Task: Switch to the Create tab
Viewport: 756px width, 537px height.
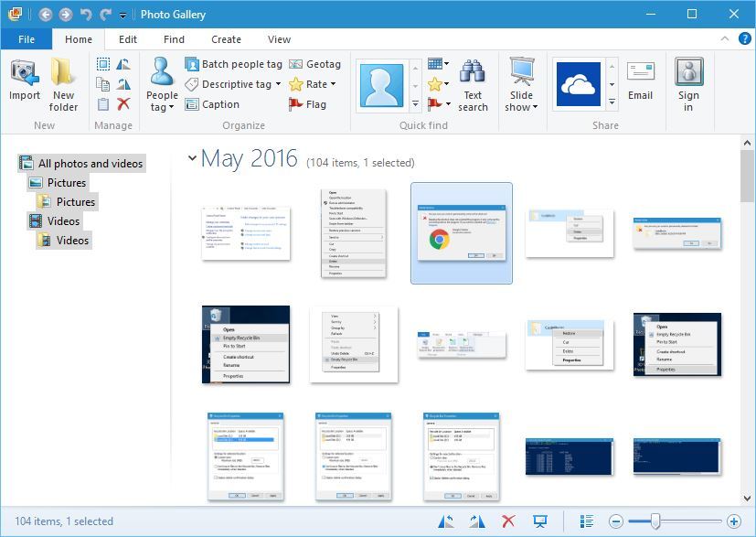Action: [226, 39]
